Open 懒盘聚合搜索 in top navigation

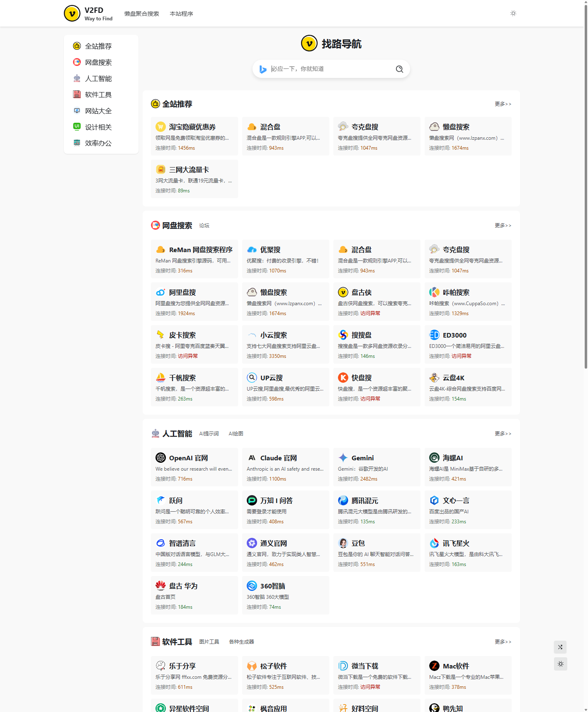[141, 14]
